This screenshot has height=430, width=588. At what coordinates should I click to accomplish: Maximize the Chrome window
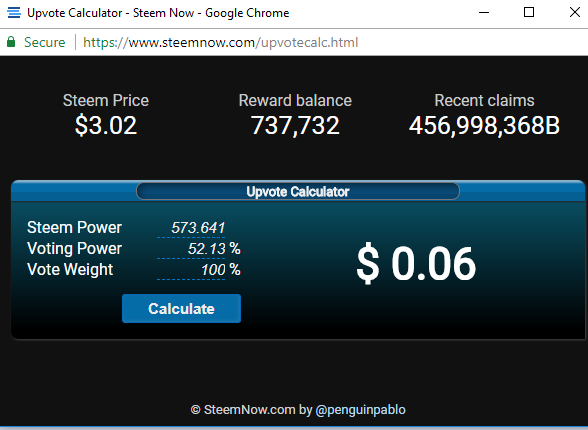point(529,12)
